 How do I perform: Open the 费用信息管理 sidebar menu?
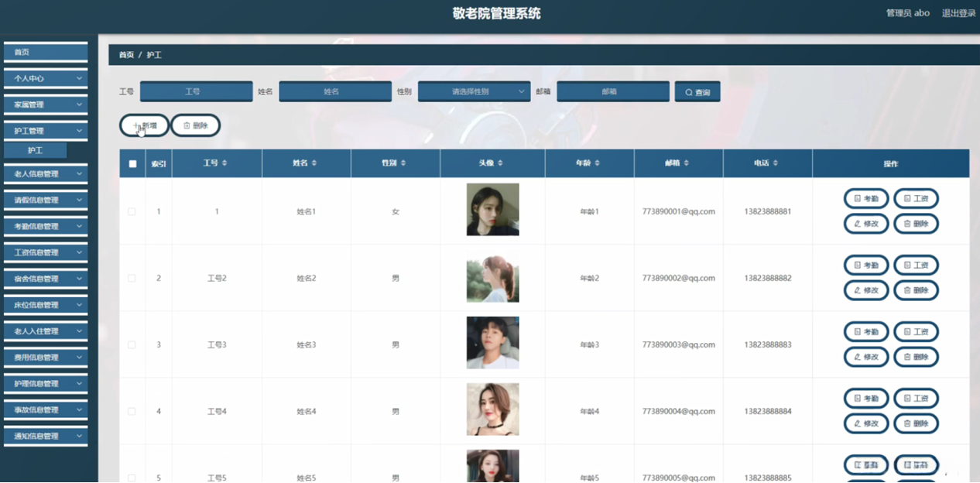[x=46, y=358]
